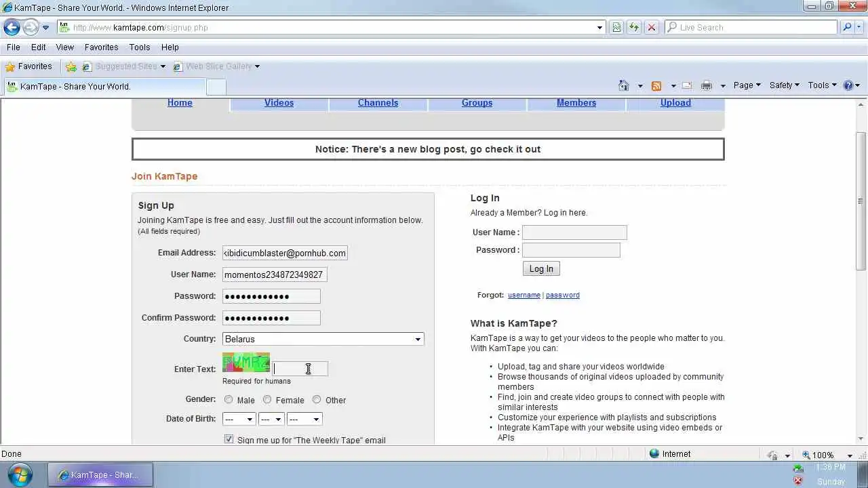
Task: Stop loading with the red X icon
Action: click(x=651, y=28)
